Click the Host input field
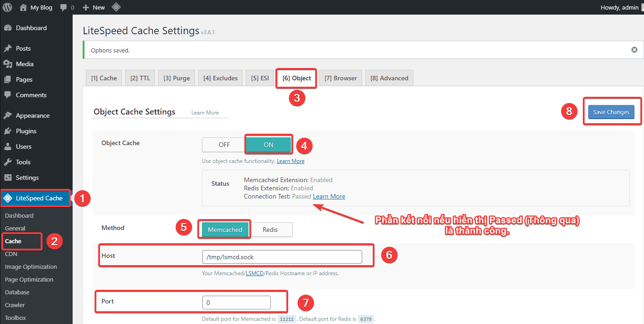The width and height of the screenshot is (644, 324). click(282, 257)
